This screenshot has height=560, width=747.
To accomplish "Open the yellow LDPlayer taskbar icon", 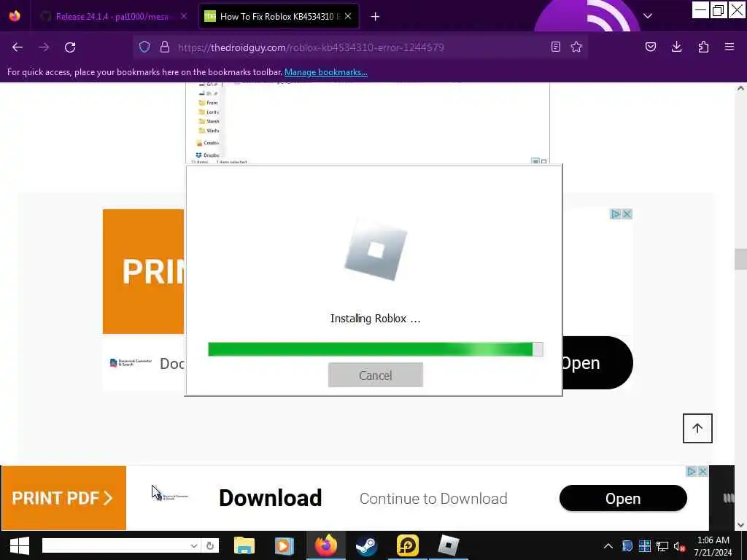I will 407,545.
